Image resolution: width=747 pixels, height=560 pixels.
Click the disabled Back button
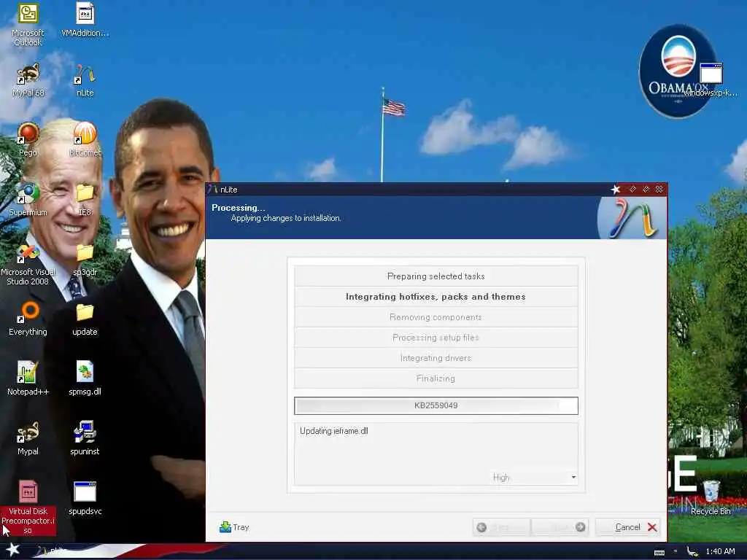point(501,527)
